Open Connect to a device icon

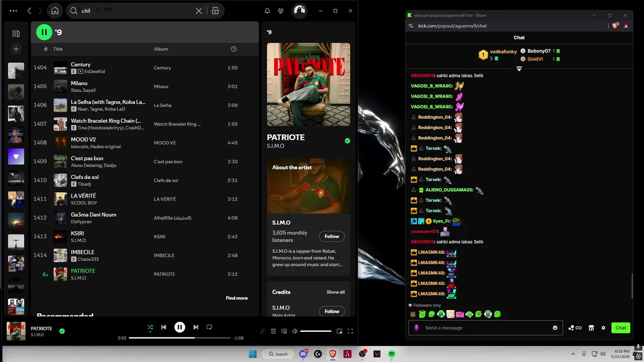284,331
